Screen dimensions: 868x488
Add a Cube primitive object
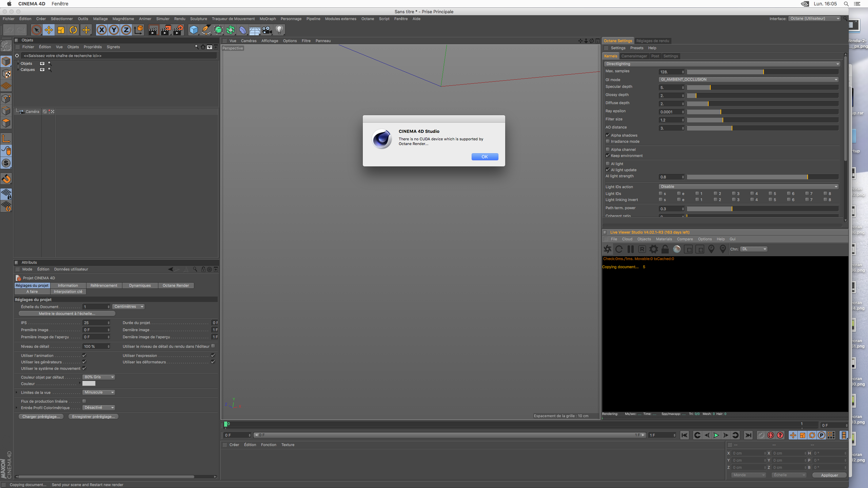pyautogui.click(x=194, y=30)
